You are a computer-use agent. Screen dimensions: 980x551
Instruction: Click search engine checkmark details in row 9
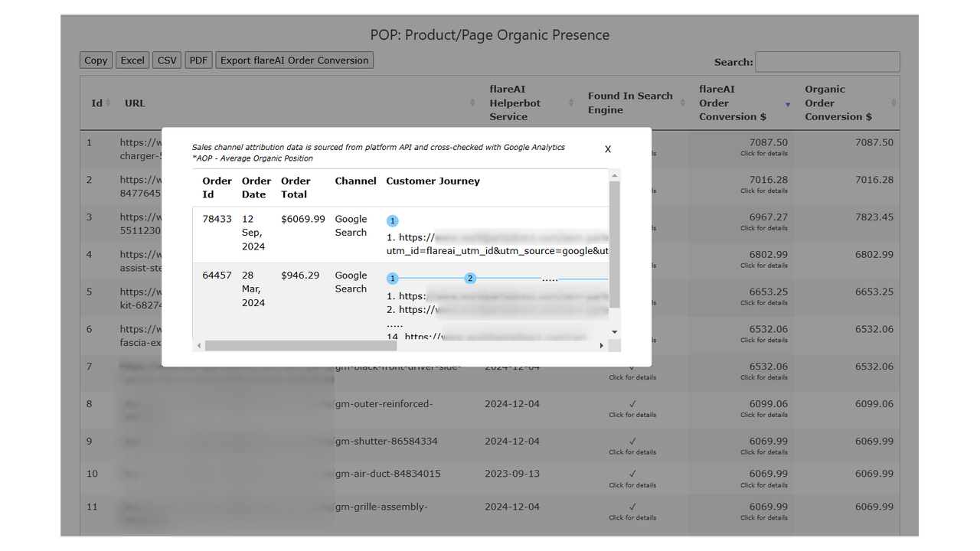pos(632,452)
